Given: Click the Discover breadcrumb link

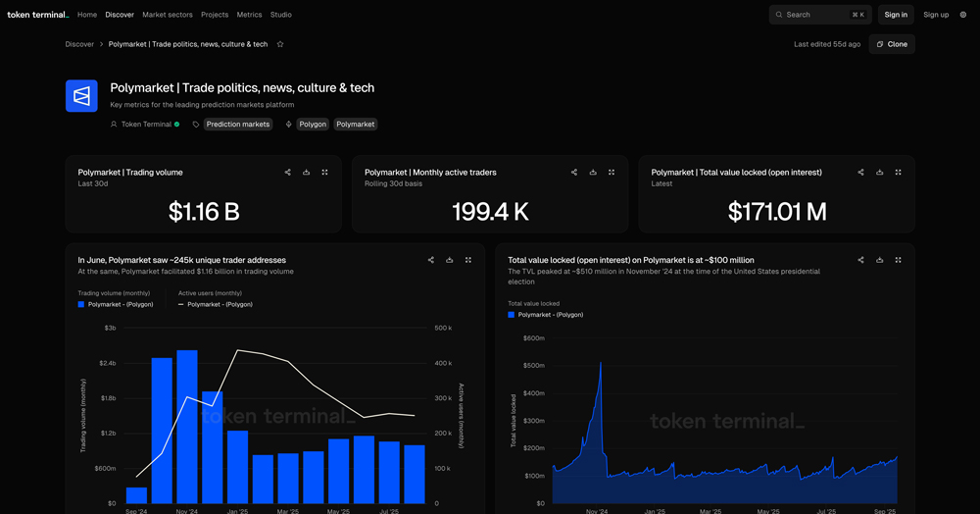Looking at the screenshot, I should coord(79,44).
